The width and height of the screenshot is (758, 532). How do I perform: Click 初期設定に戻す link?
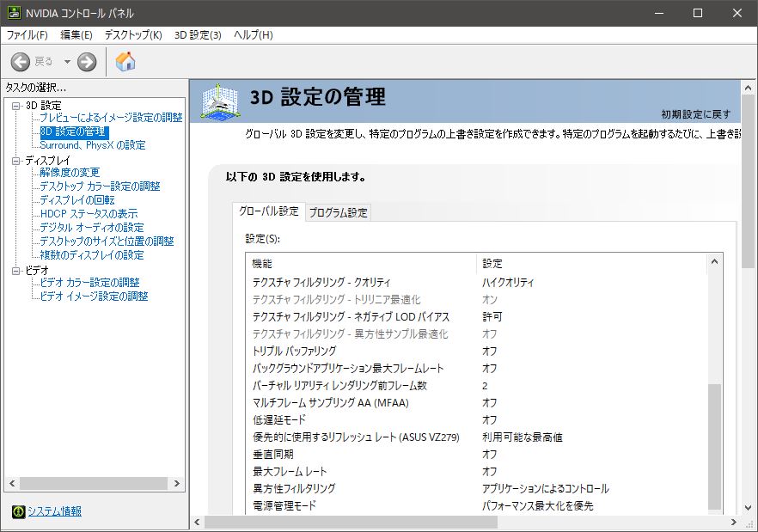(x=696, y=114)
